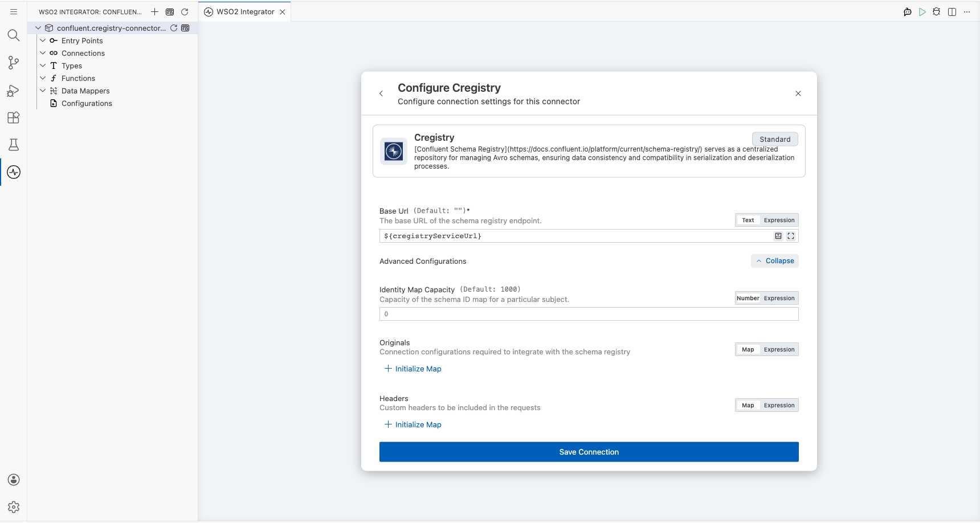Set Headers to Expression mode
This screenshot has width=980, height=523.
pyautogui.click(x=779, y=405)
